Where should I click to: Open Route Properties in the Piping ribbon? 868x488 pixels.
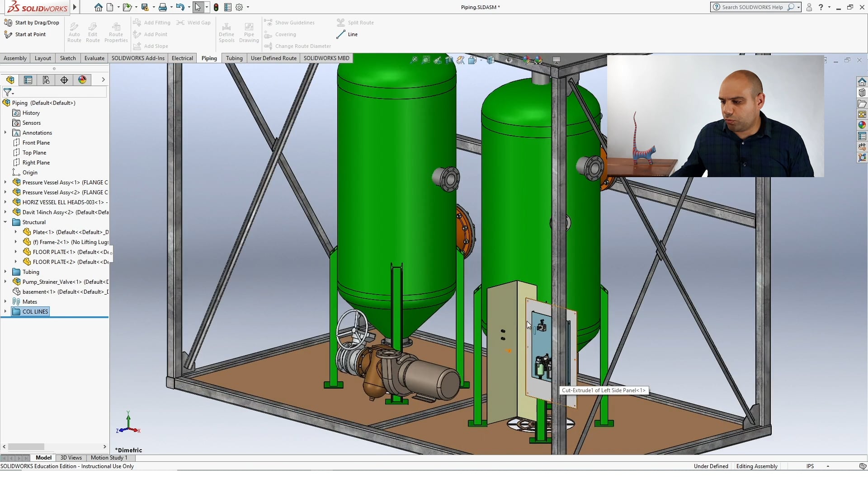tap(116, 32)
